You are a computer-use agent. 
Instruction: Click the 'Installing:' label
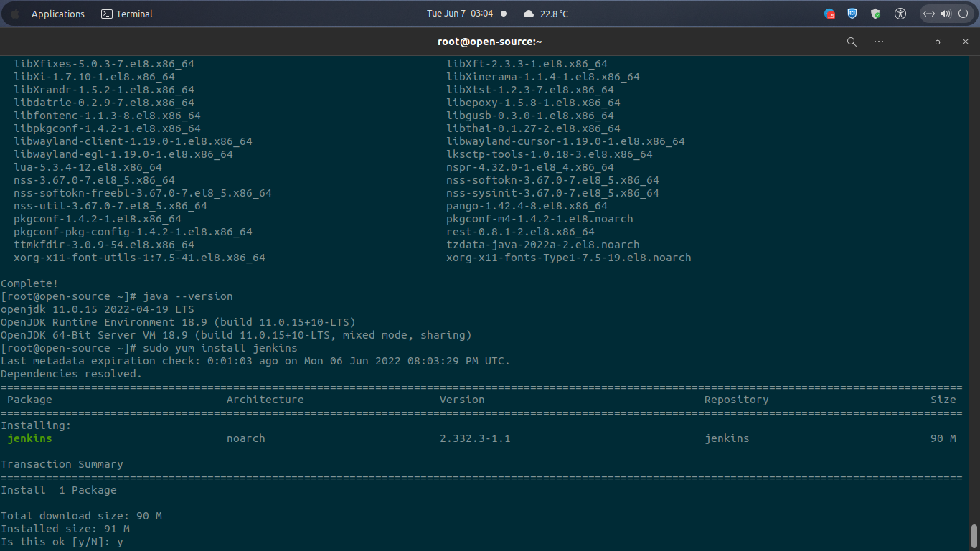tap(36, 425)
